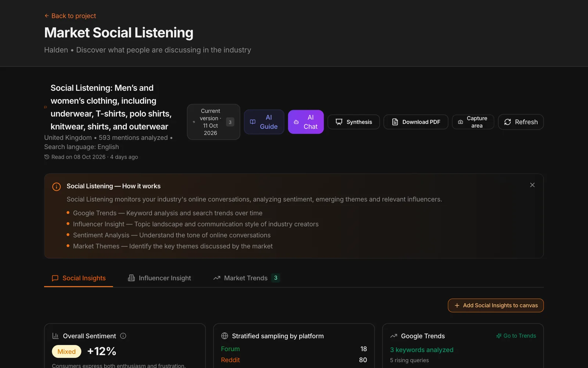The image size is (588, 368).
Task: Click the Reddit count 80
Action: click(363, 360)
